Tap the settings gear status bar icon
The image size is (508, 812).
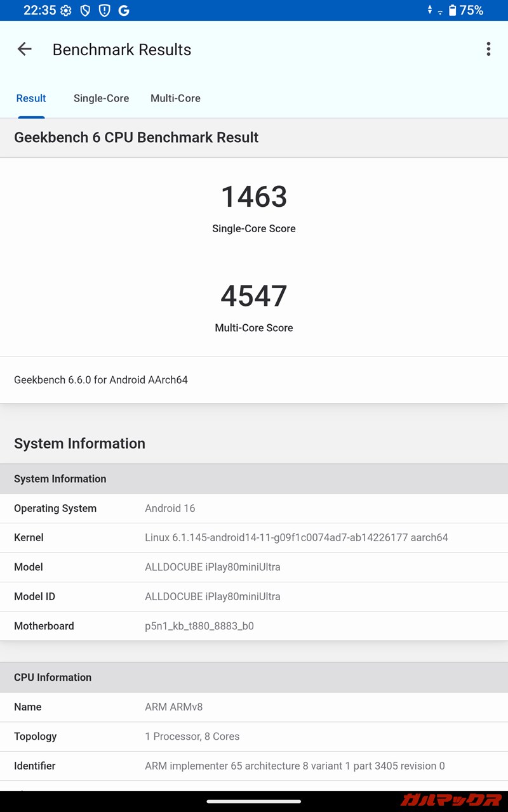point(65,11)
